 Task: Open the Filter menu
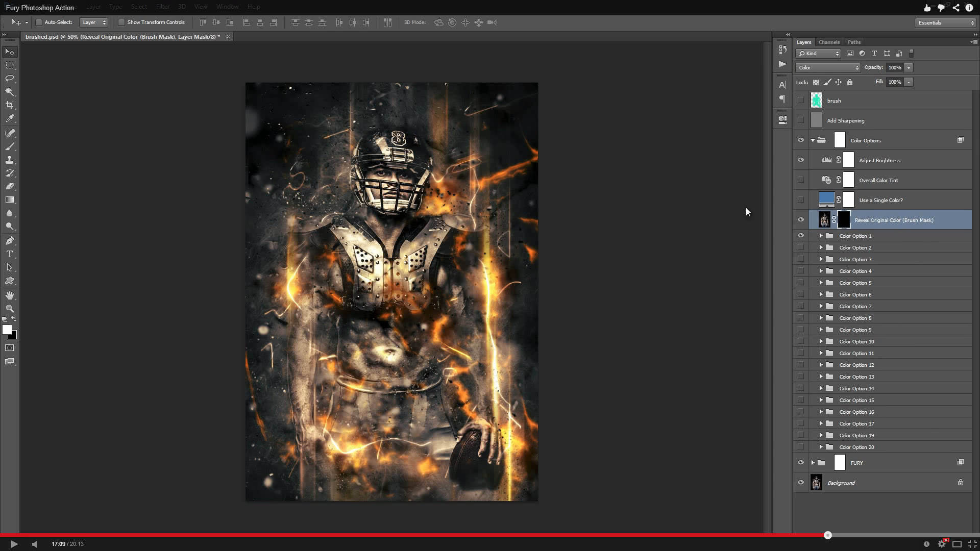163,7
